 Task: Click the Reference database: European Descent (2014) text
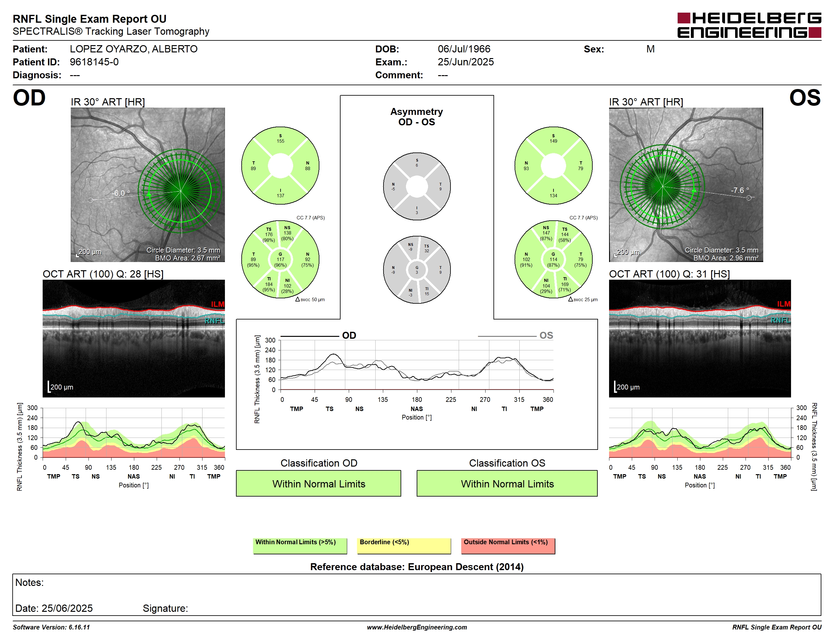(417, 567)
